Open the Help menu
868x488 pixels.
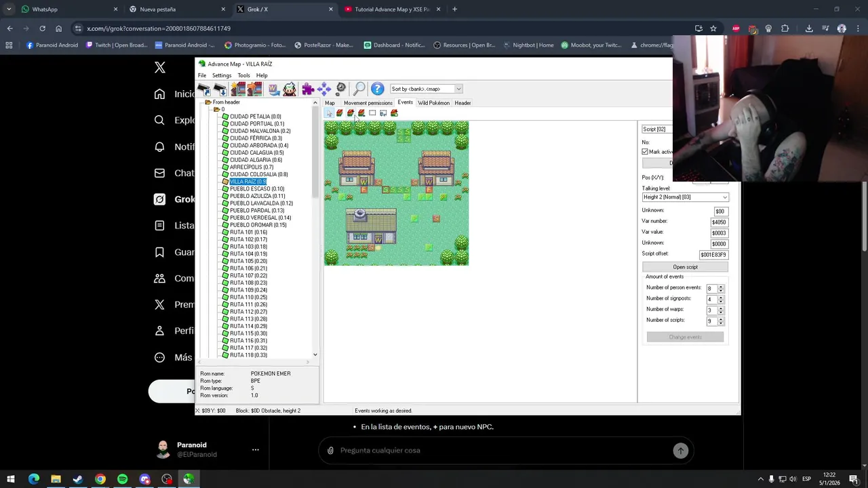(x=262, y=75)
